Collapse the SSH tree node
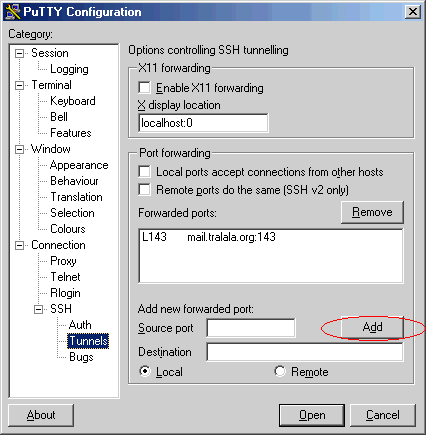This screenshot has height=435, width=426. click(39, 310)
